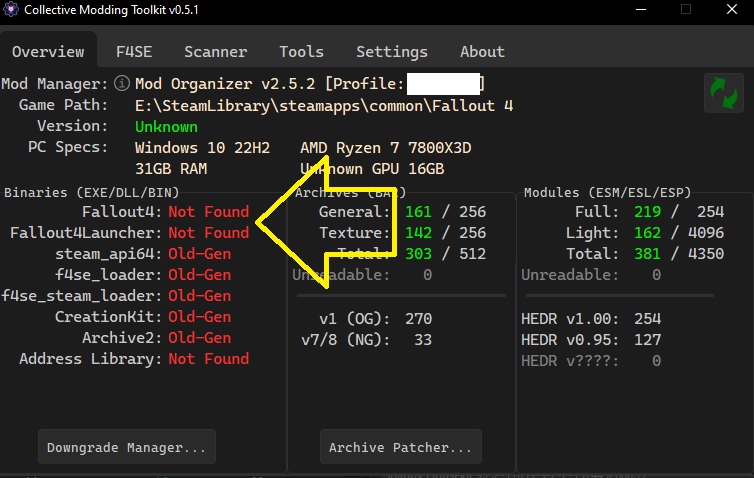Viewport: 754px width, 478px height.
Task: Click f4se_steam_loader Old-Gen status
Action: 200,296
